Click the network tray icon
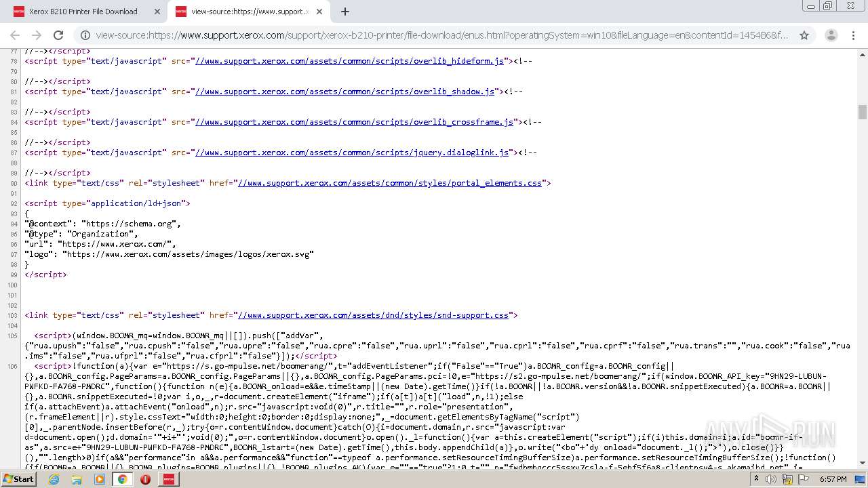 [x=787, y=479]
